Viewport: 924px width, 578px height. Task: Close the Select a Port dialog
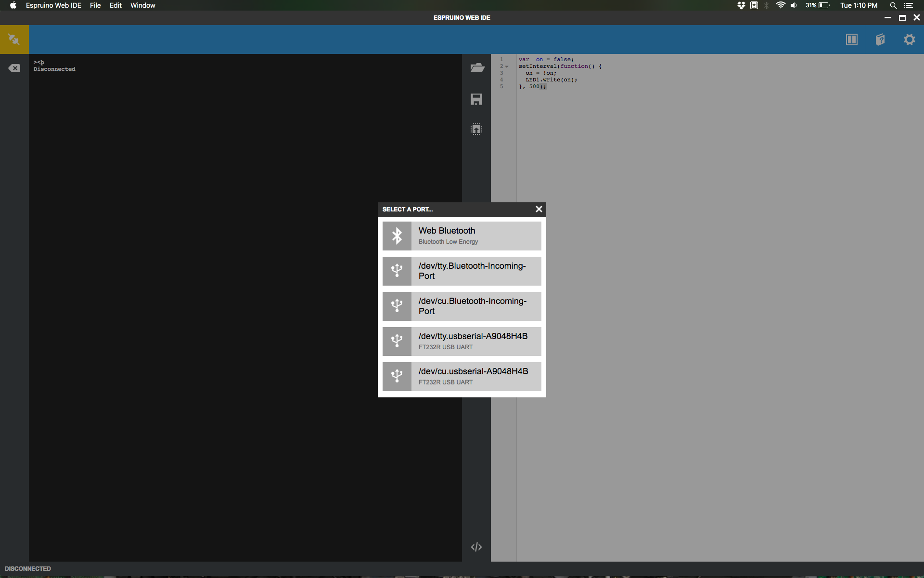(x=539, y=209)
